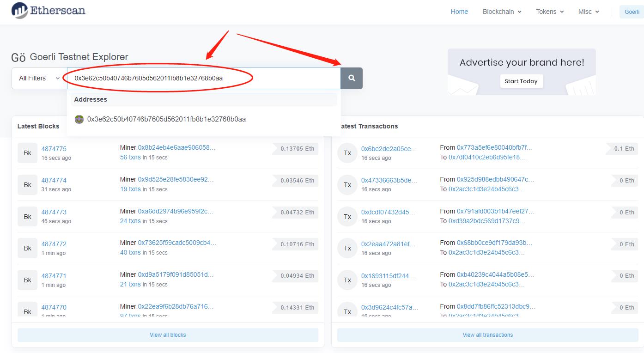Expand the Blockchain menu

click(x=502, y=12)
